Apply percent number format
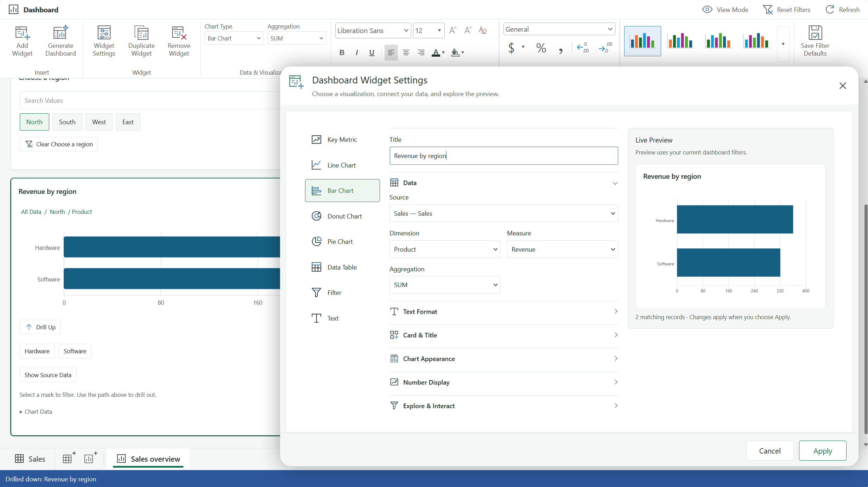The height and width of the screenshot is (487, 868). [x=541, y=48]
